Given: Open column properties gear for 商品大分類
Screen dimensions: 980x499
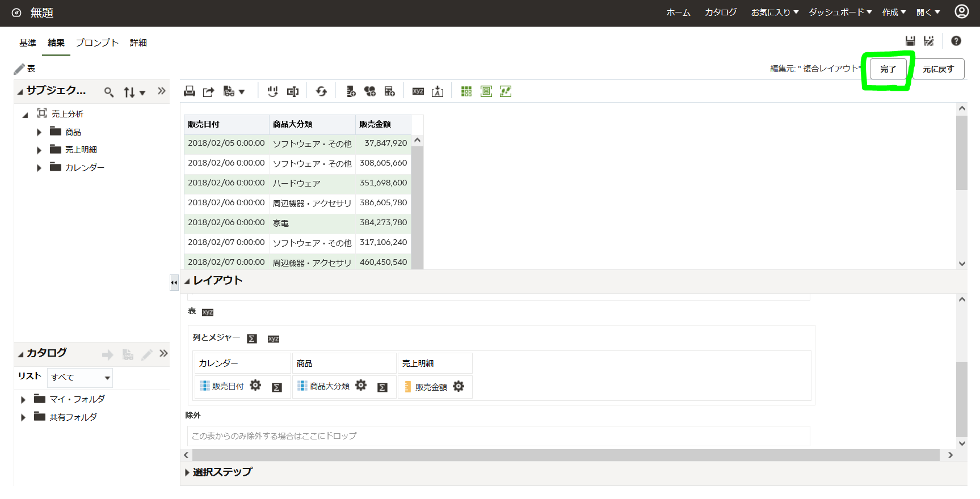Looking at the screenshot, I should (x=361, y=386).
